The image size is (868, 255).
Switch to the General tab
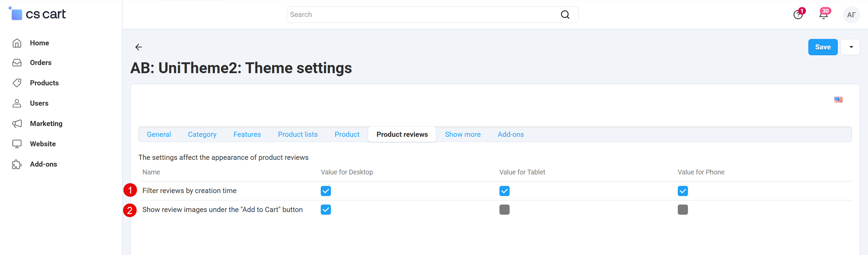[x=159, y=134]
